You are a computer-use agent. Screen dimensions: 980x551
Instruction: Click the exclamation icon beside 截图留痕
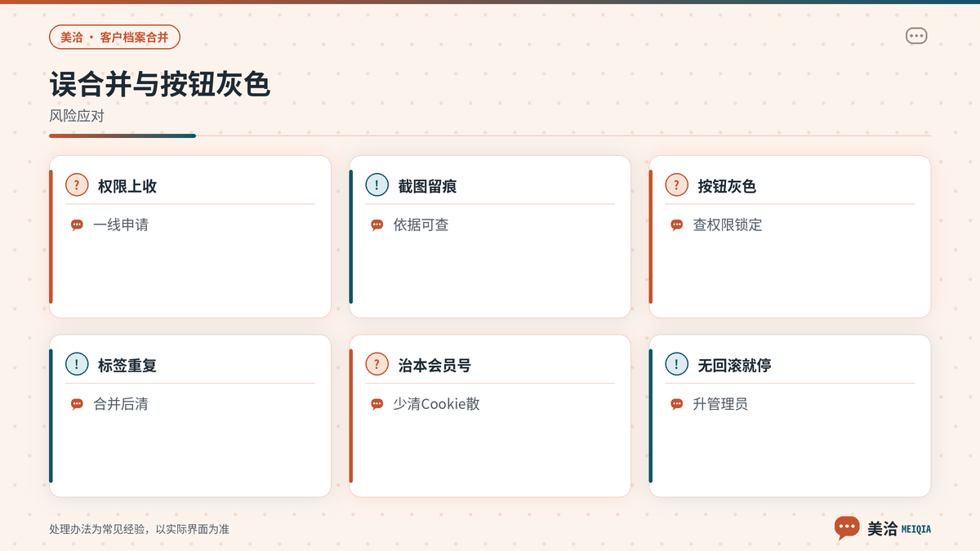(x=376, y=185)
